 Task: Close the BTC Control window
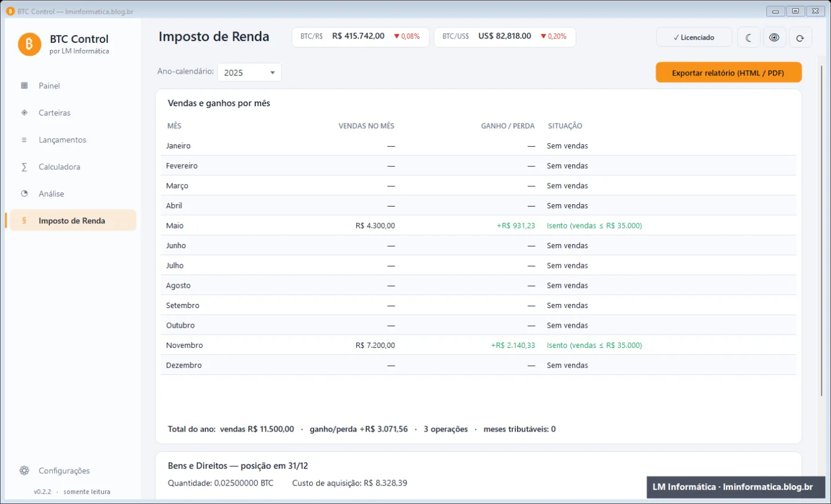[816, 11]
